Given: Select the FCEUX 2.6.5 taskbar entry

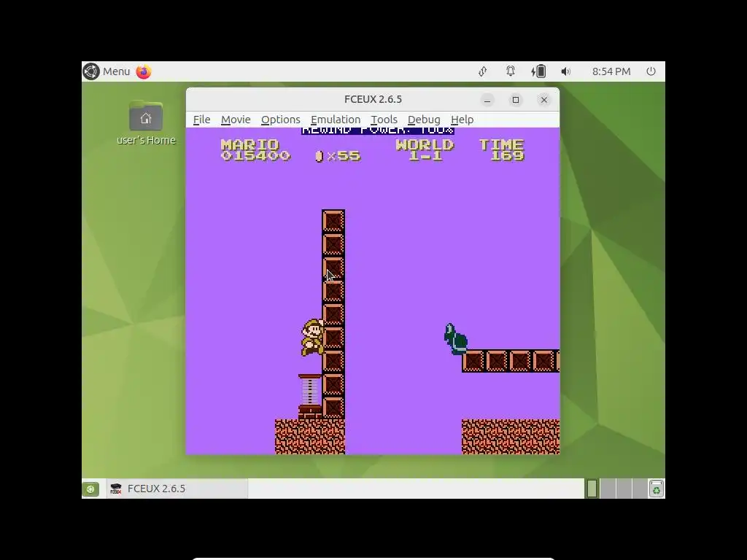Looking at the screenshot, I should point(177,489).
